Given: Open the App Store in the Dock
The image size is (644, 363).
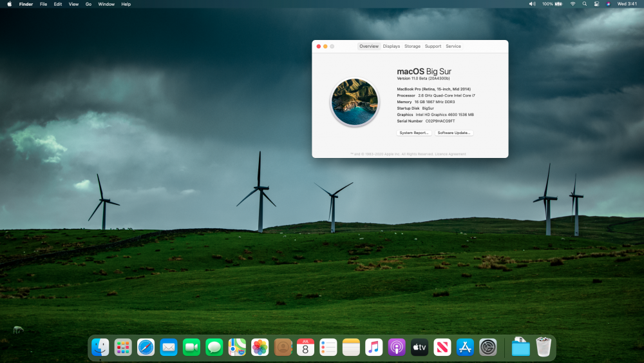Looking at the screenshot, I should 465,348.
